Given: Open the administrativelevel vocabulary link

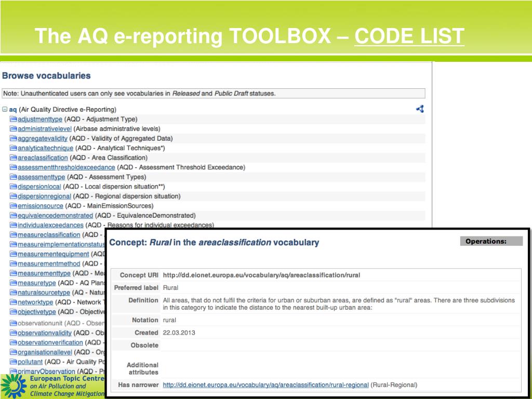Looking at the screenshot, I should click(45, 129).
